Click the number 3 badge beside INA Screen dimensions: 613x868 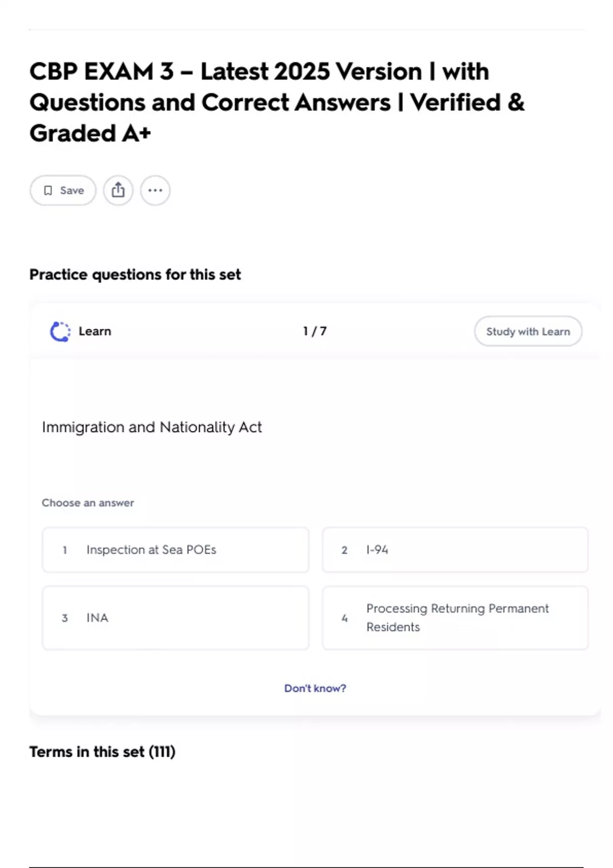[x=65, y=618]
